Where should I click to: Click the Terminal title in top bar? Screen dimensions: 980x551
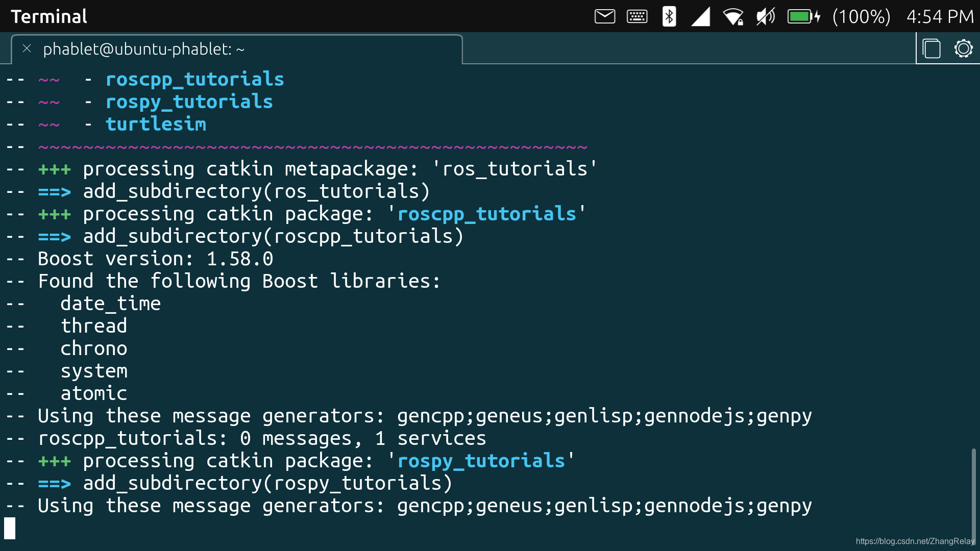tap(49, 16)
